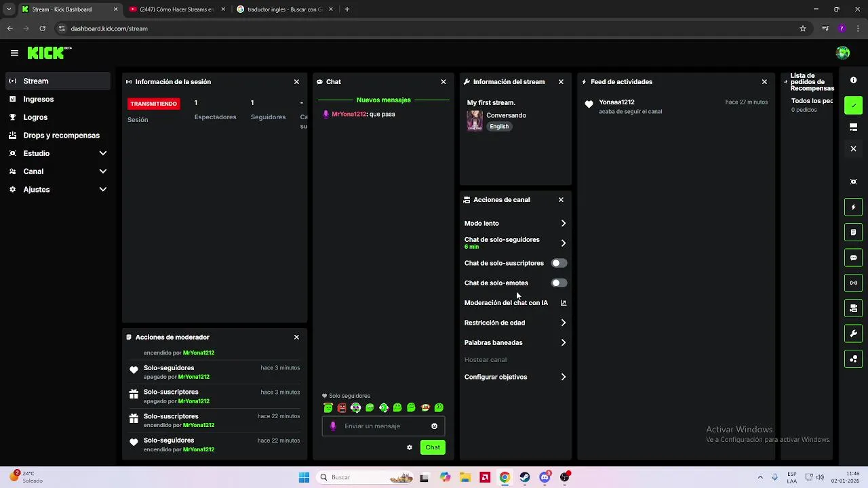Image resolution: width=868 pixels, height=488 pixels.
Task: Click the info icon in the right sidebar
Action: pyautogui.click(x=853, y=80)
